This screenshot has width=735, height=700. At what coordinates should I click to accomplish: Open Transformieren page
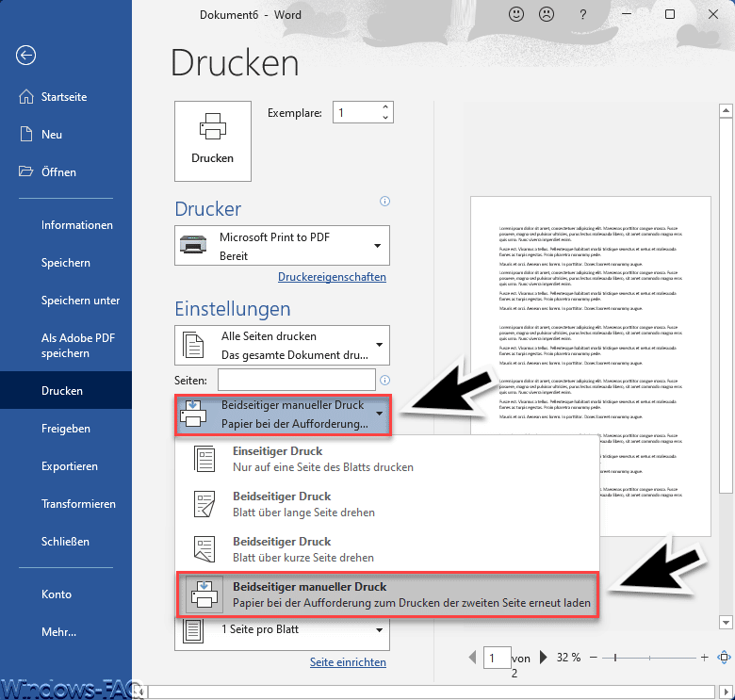(x=78, y=504)
